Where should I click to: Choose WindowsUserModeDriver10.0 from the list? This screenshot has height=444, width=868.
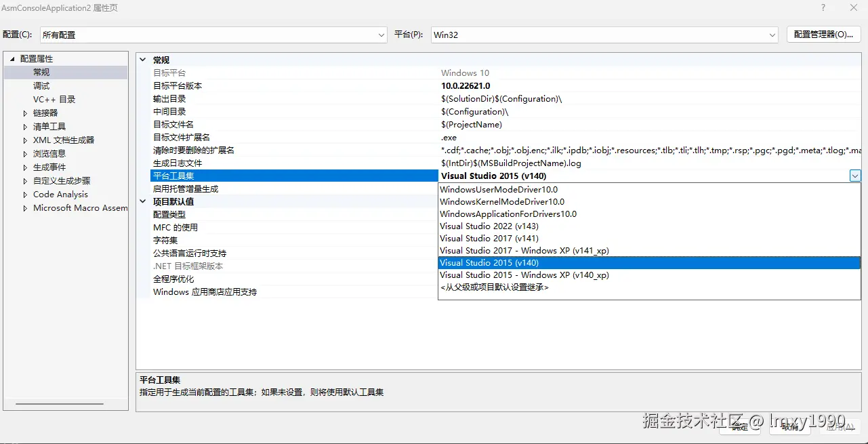point(649,190)
